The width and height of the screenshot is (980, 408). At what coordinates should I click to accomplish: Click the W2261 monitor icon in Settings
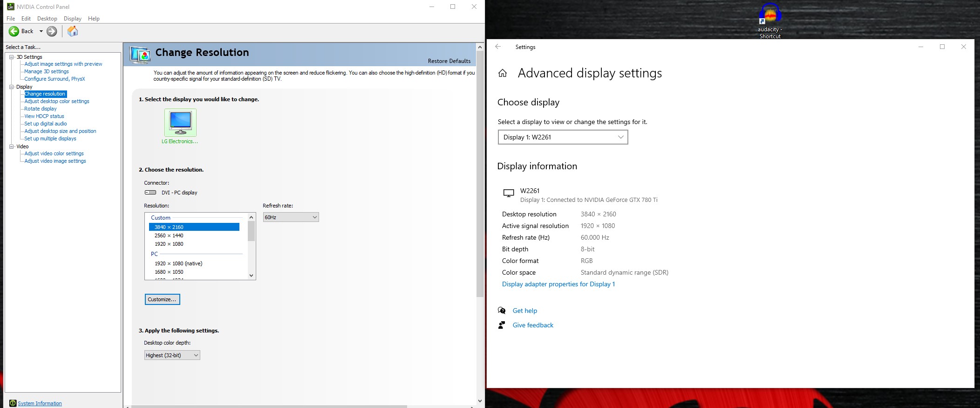click(509, 193)
